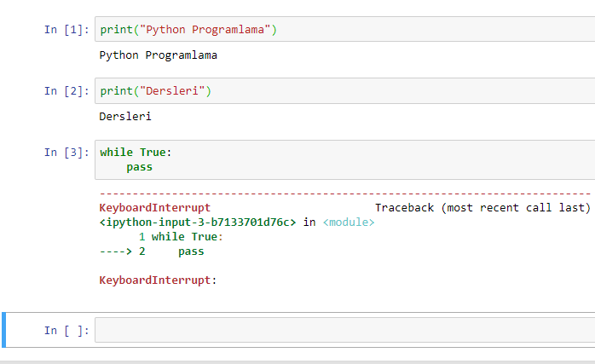Image resolution: width=595 pixels, height=364 pixels.
Task: Select the empty In [ ] prompt label
Action: point(66,330)
